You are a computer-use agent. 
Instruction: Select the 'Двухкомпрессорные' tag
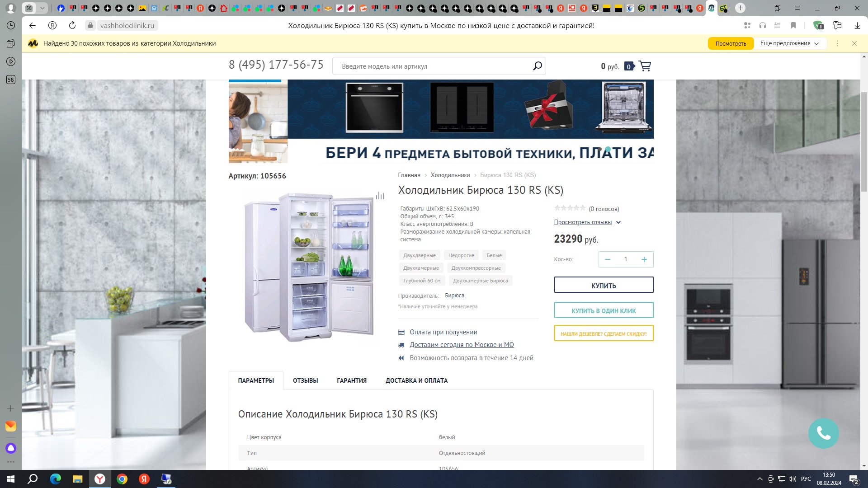coord(476,268)
